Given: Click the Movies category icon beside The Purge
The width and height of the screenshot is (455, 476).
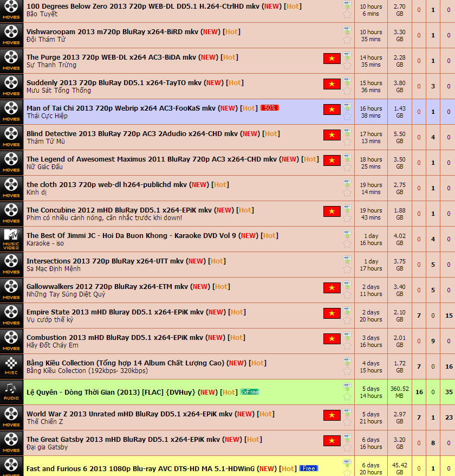Looking at the screenshot, I should coord(11,61).
